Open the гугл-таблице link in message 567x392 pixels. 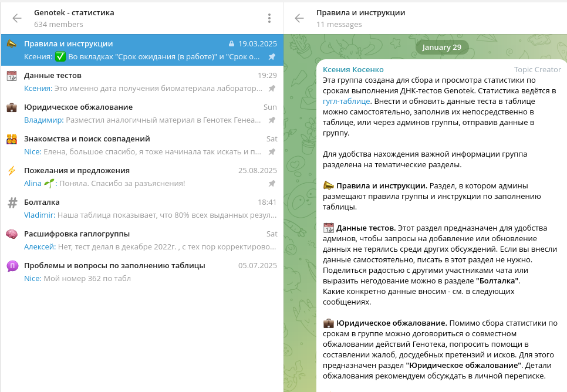[x=346, y=102]
